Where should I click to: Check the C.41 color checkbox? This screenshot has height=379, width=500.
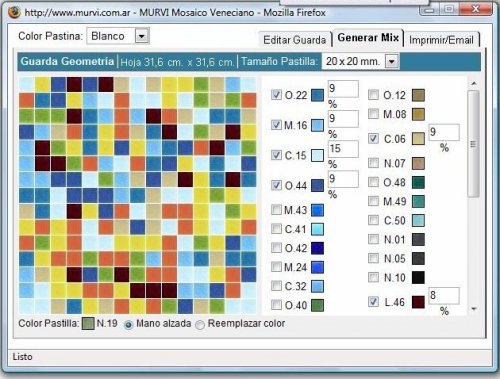276,229
